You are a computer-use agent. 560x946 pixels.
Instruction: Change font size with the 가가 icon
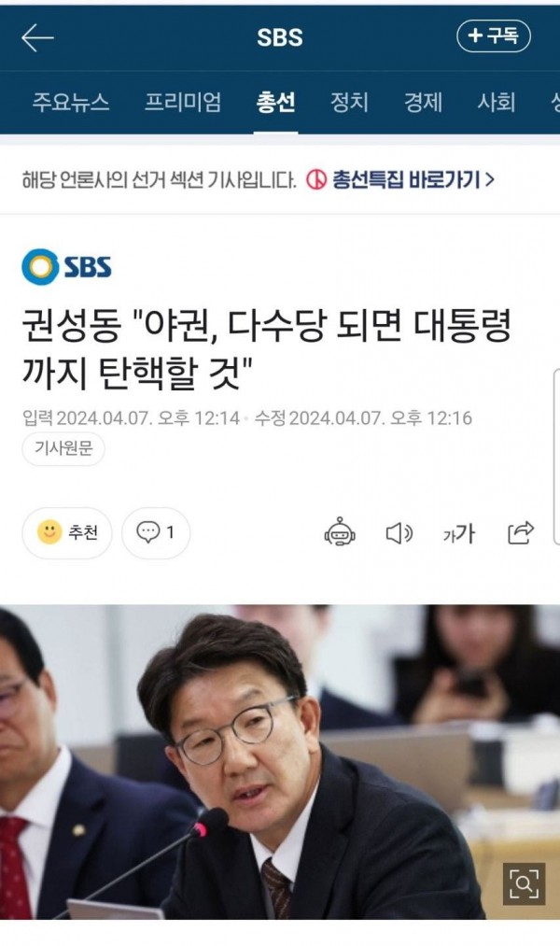tap(458, 532)
